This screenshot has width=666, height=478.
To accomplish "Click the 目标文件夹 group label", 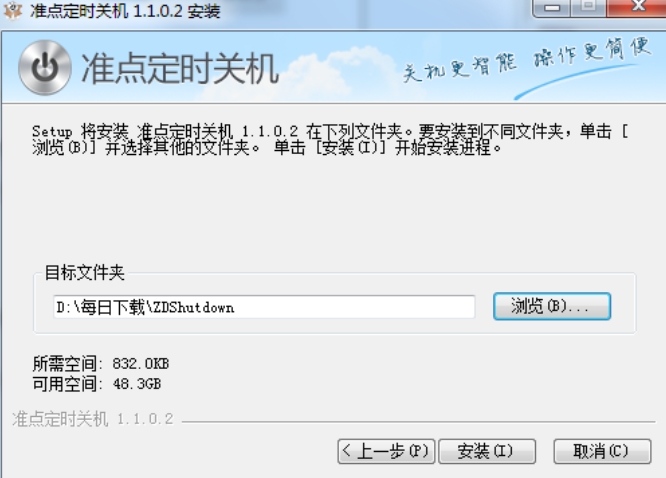I will click(85, 272).
